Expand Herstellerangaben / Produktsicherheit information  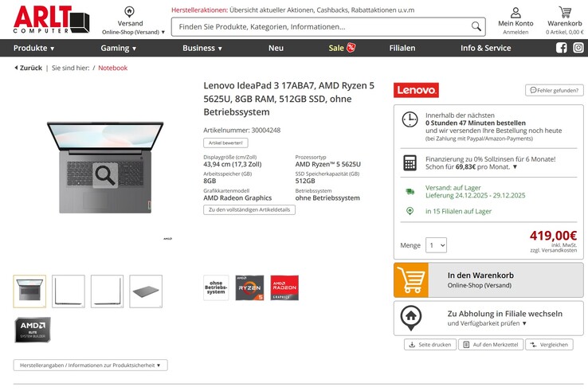(90, 366)
